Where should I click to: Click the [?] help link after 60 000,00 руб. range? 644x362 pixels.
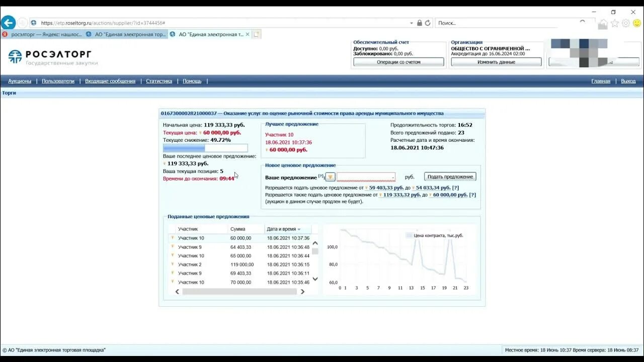click(472, 195)
